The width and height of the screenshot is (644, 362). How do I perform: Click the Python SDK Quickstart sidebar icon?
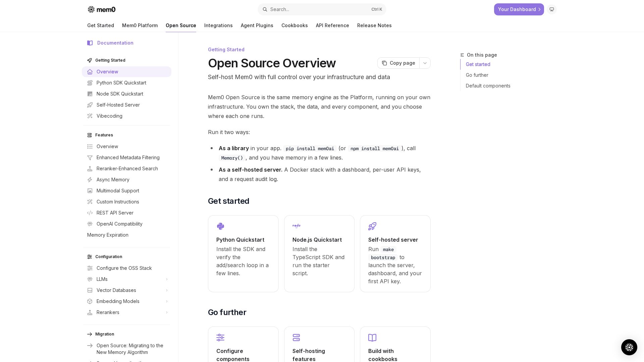point(90,83)
